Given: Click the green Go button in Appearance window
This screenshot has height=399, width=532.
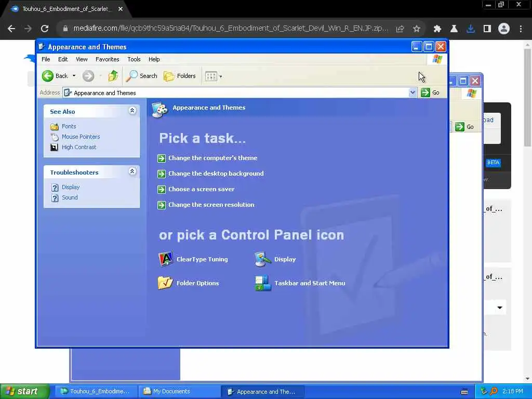Looking at the screenshot, I should tap(430, 92).
